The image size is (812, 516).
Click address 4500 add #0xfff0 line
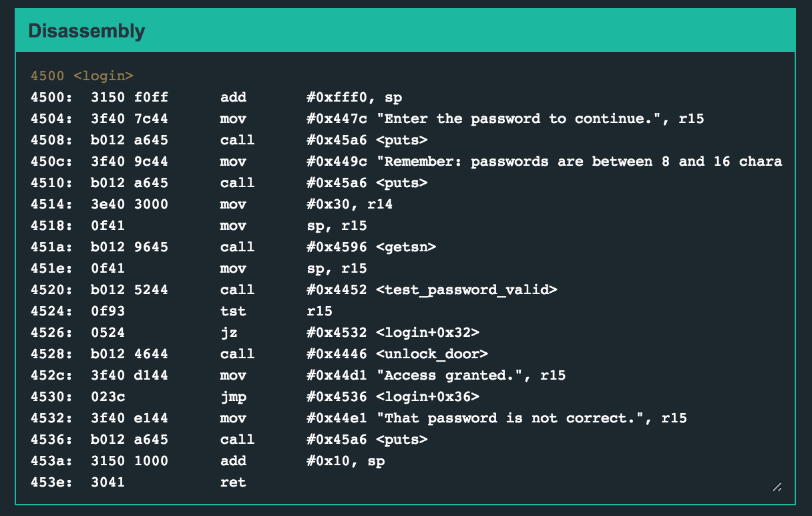coord(216,97)
